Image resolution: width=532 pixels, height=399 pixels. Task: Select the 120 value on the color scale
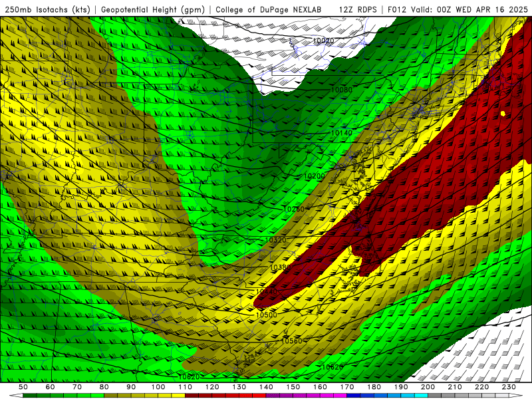pos(212,387)
